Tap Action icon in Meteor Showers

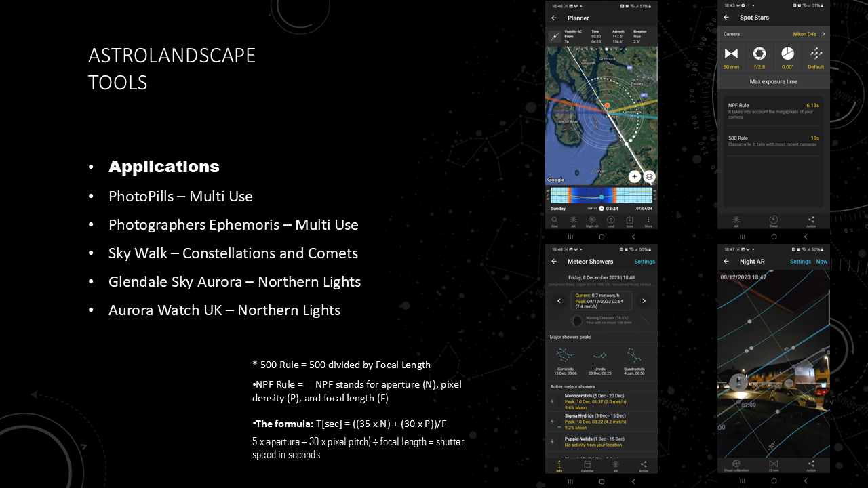click(x=644, y=466)
